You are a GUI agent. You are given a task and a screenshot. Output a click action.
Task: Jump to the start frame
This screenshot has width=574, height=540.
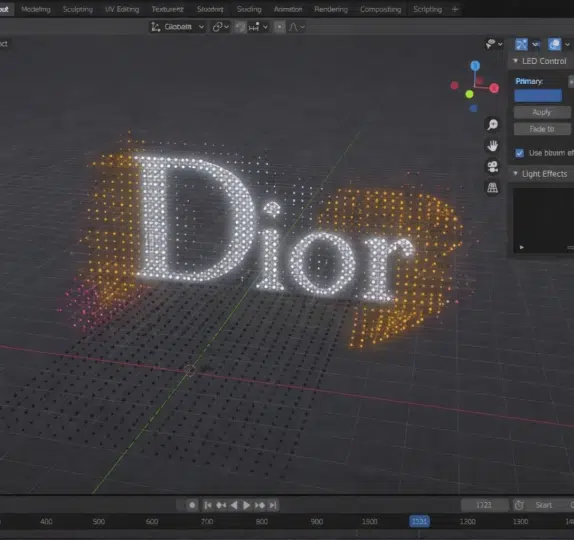click(208, 505)
